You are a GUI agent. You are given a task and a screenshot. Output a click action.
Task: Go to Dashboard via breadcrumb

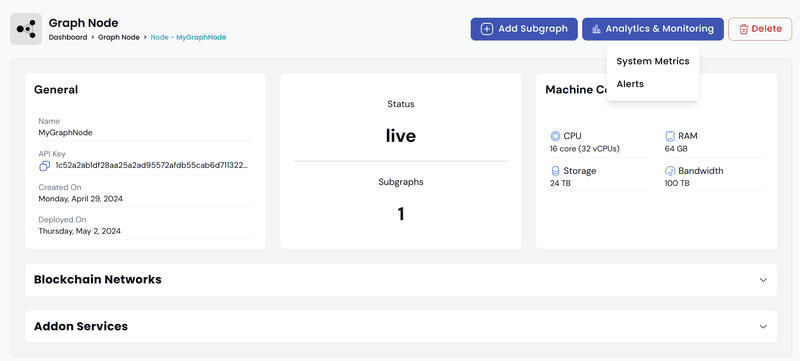point(68,37)
